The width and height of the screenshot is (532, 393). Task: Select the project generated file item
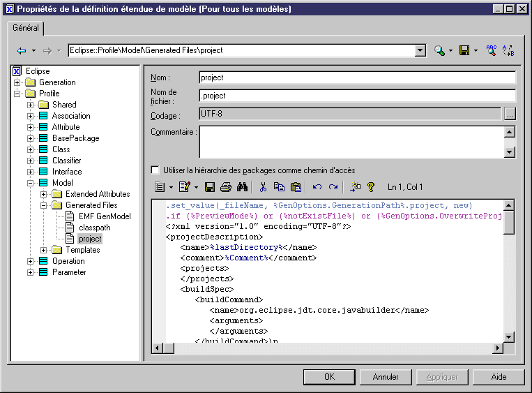(90, 239)
